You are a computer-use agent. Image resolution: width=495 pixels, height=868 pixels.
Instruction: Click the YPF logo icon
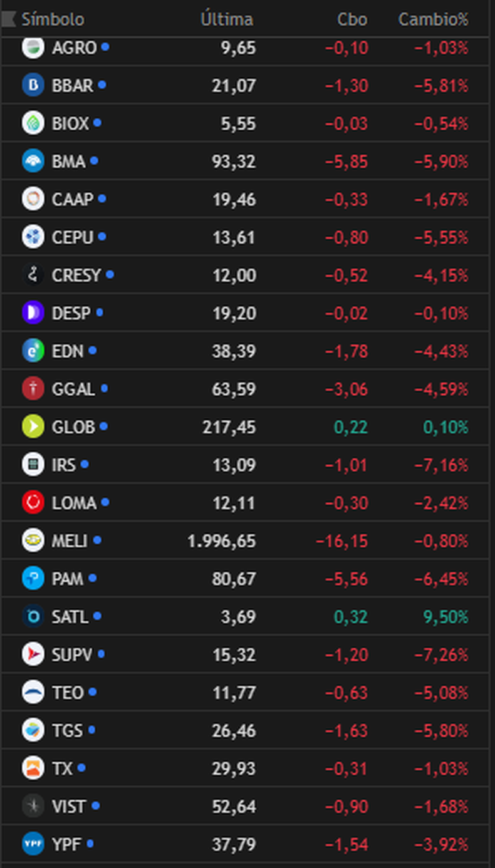33,844
